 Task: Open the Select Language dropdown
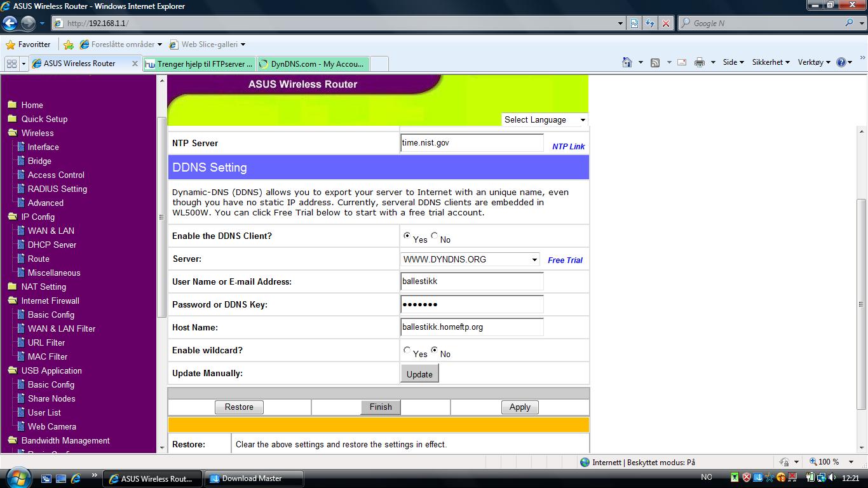[545, 119]
